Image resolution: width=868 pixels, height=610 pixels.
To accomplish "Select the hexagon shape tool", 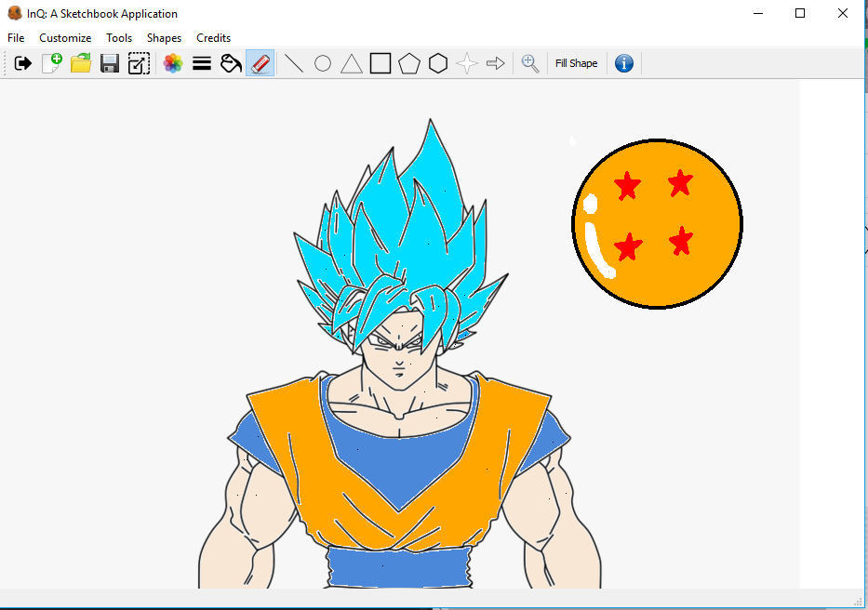I will [x=438, y=63].
